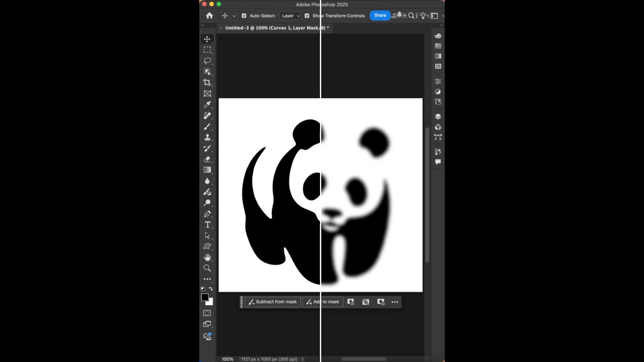This screenshot has width=644, height=362.
Task: Open the Auto-Select Layer dropdown
Action: pos(290,16)
